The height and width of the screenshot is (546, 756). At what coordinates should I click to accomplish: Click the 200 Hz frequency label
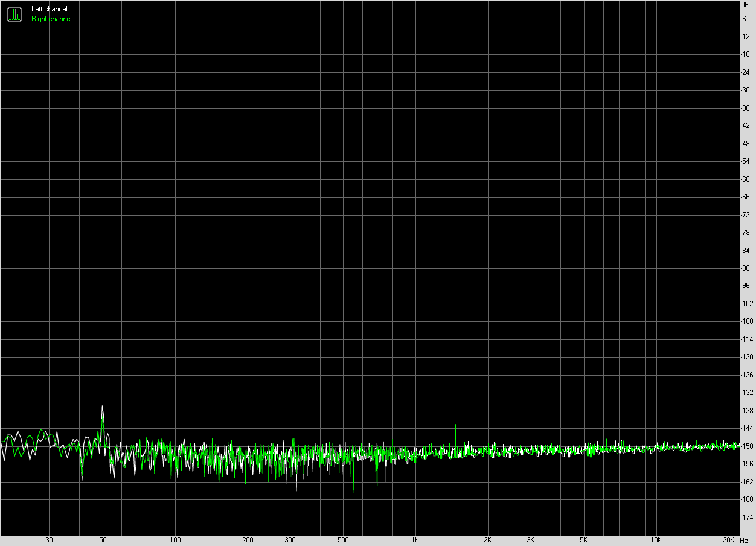tap(248, 539)
